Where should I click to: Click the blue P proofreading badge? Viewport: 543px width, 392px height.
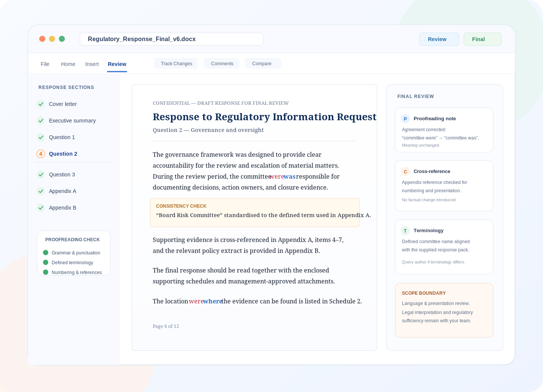click(x=405, y=119)
